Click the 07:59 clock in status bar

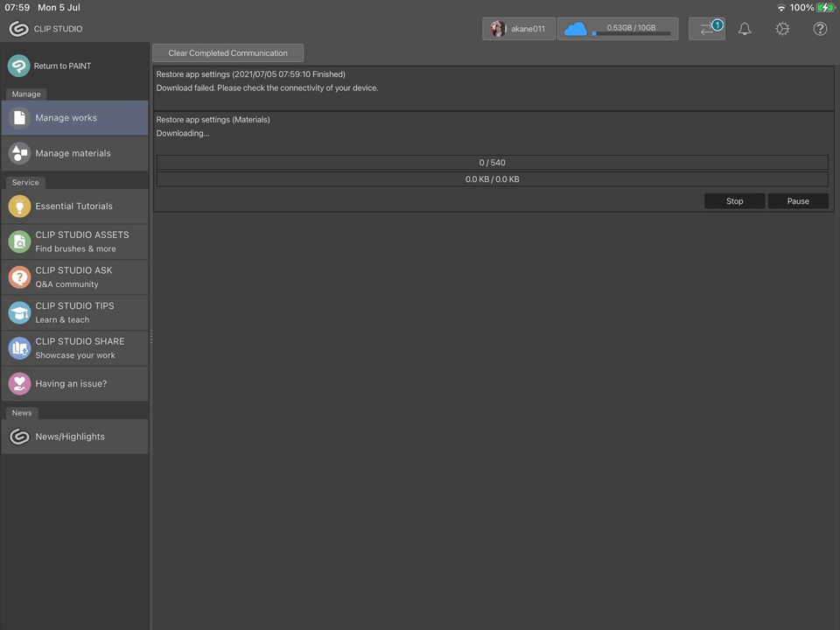[17, 8]
